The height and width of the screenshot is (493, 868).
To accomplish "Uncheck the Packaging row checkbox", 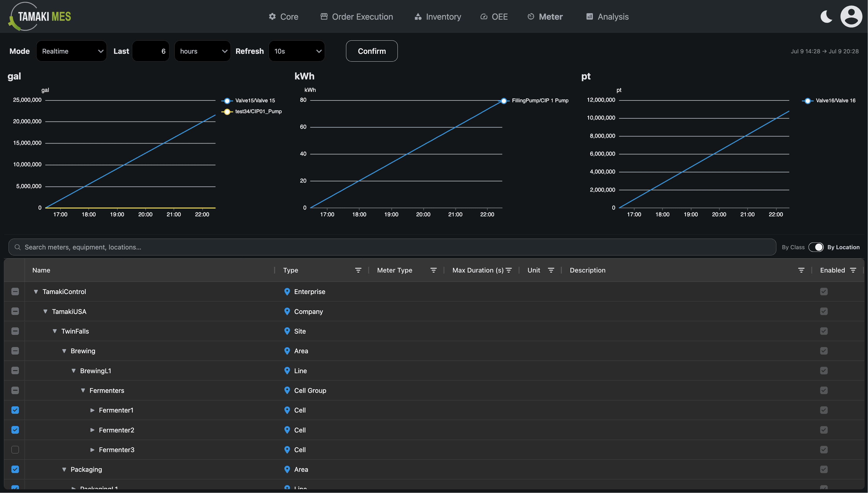I will [15, 469].
